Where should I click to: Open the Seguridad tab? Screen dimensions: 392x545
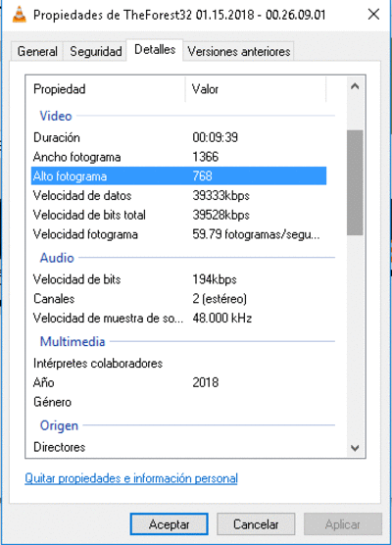point(95,51)
